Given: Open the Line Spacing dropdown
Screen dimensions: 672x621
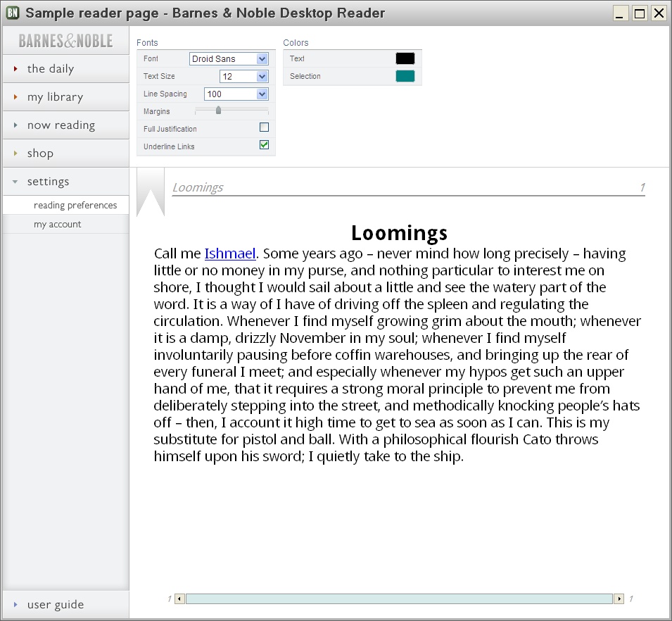Looking at the screenshot, I should tap(236, 94).
